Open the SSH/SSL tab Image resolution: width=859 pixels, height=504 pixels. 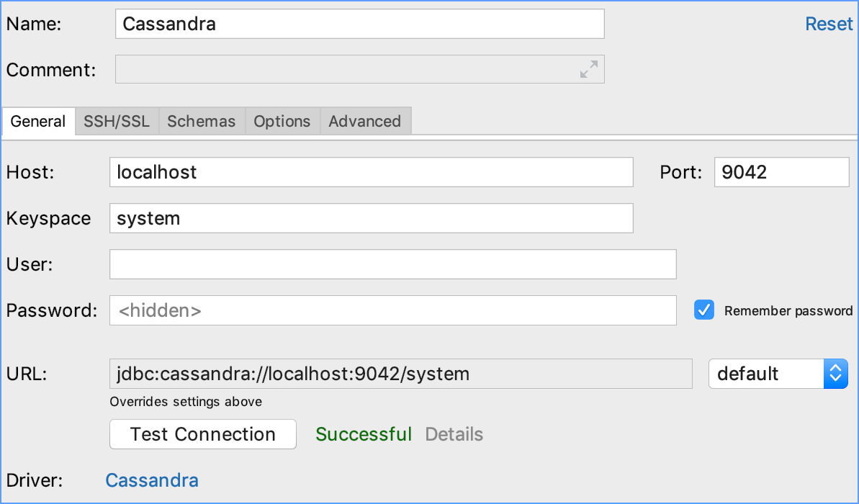pos(117,121)
